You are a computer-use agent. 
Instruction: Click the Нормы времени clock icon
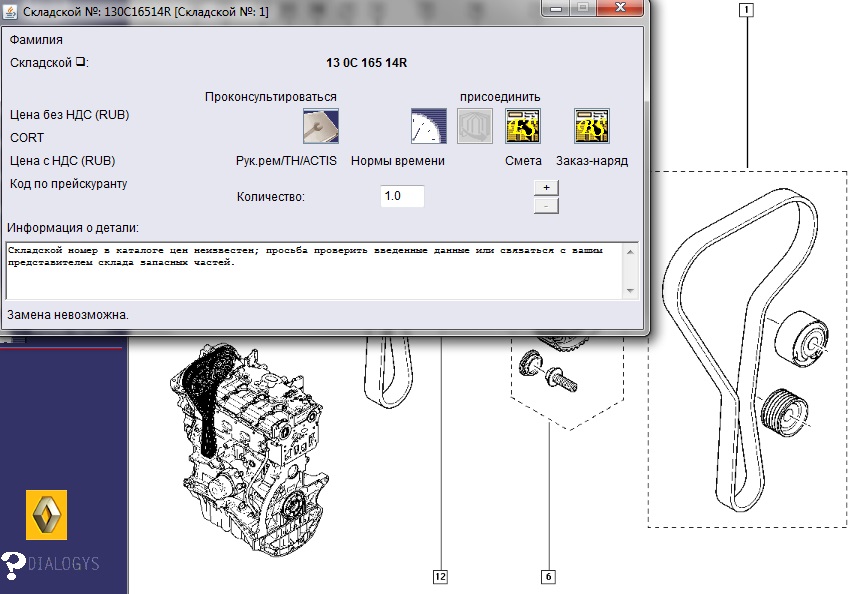click(x=429, y=126)
